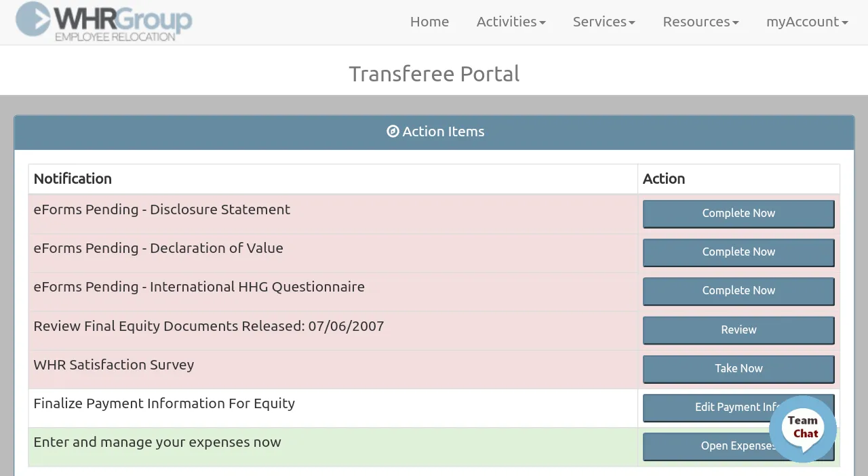
Task: Review the Final Equity Documents
Action: click(738, 330)
